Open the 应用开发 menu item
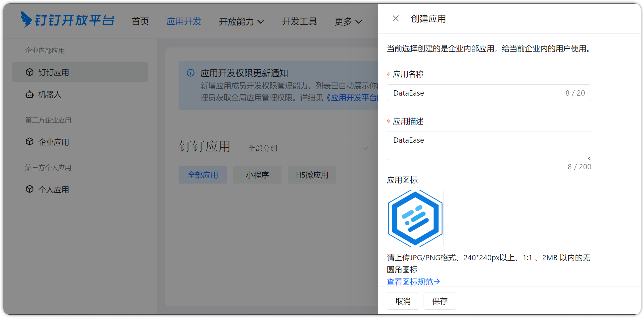The height and width of the screenshot is (318, 644). [184, 21]
